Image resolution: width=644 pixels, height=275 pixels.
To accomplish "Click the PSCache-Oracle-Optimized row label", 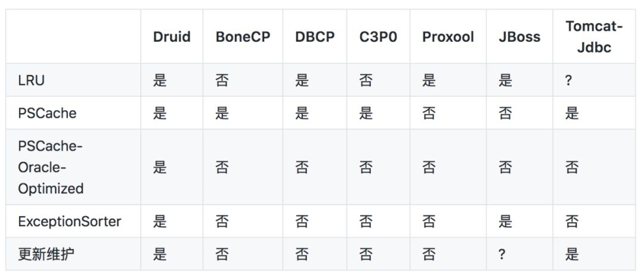I will click(x=51, y=167).
